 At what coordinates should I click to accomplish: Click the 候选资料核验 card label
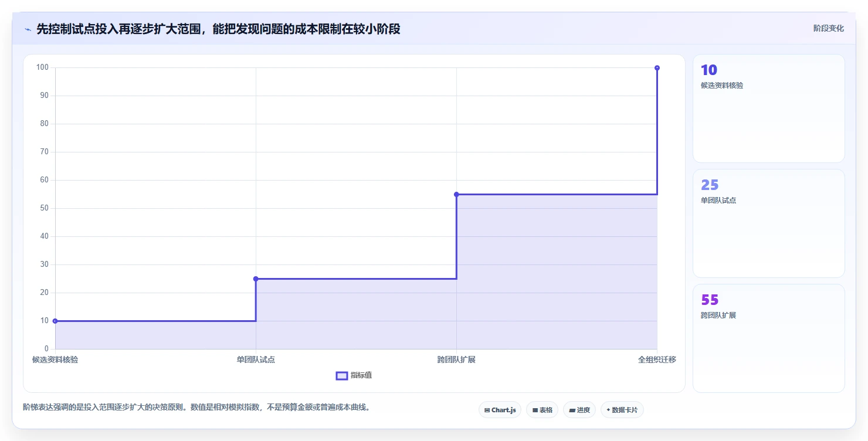click(722, 86)
